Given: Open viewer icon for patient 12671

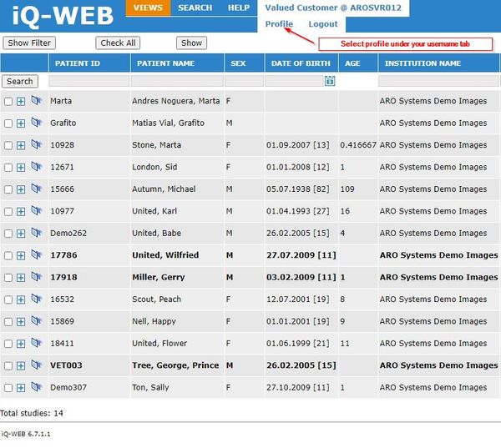Looking at the screenshot, I should (x=37, y=167).
